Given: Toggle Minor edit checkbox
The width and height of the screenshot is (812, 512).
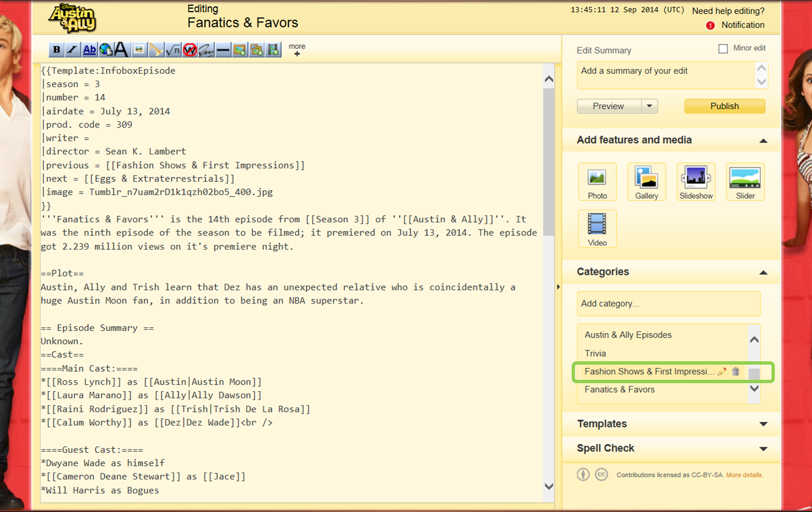Looking at the screenshot, I should tap(723, 49).
